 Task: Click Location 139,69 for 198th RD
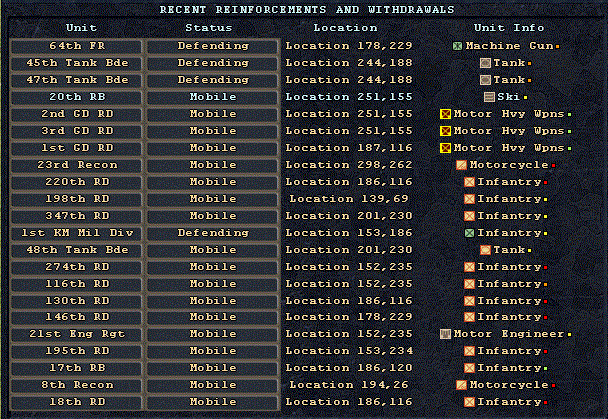tap(349, 199)
